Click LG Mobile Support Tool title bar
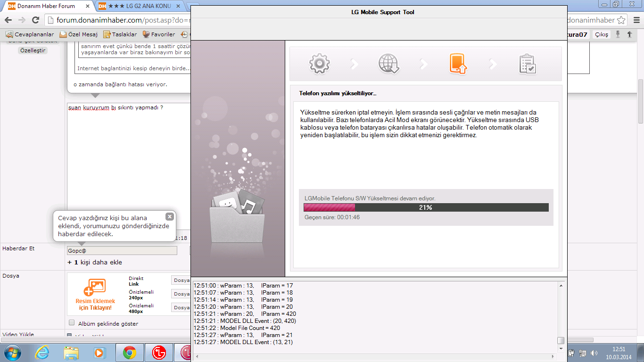Screen dimensions: 644x362 [379, 12]
